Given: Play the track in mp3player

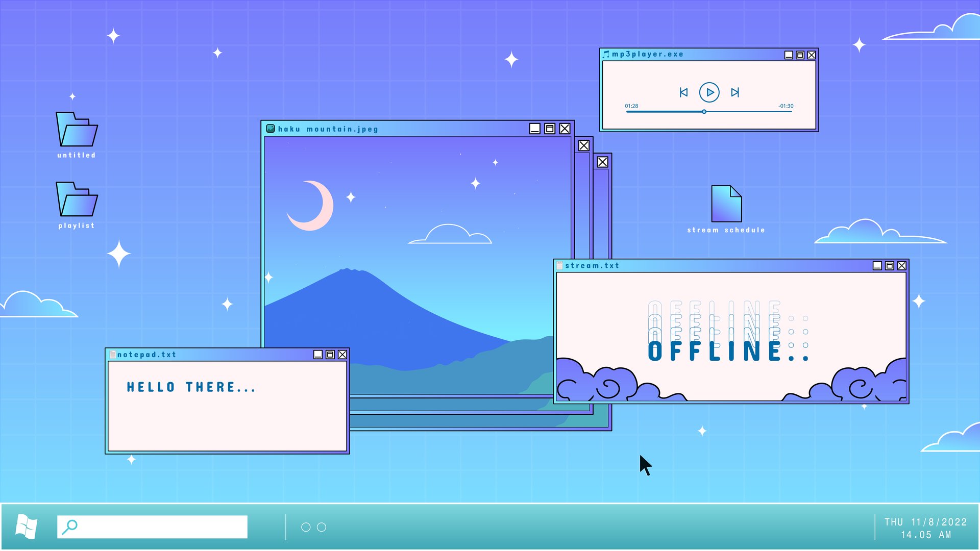Looking at the screenshot, I should (709, 92).
